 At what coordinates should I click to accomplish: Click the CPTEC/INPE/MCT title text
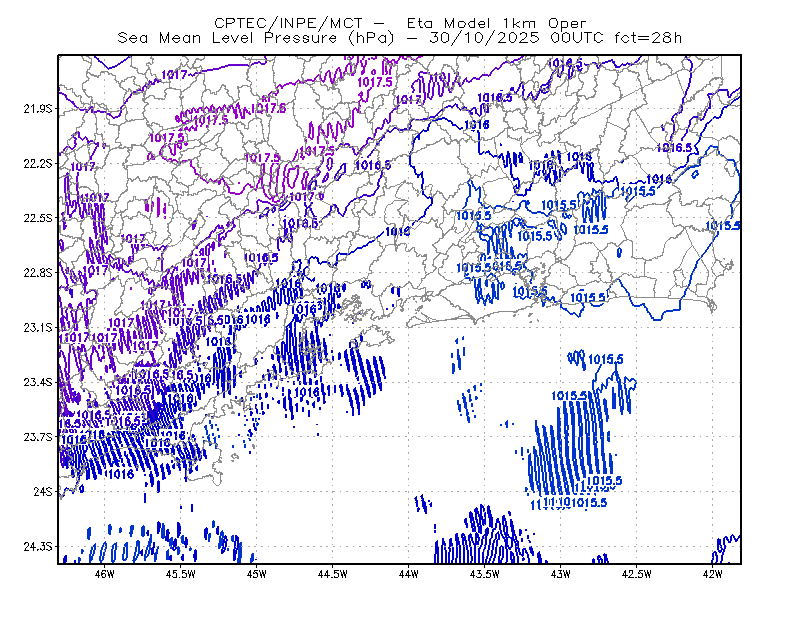tap(288, 23)
